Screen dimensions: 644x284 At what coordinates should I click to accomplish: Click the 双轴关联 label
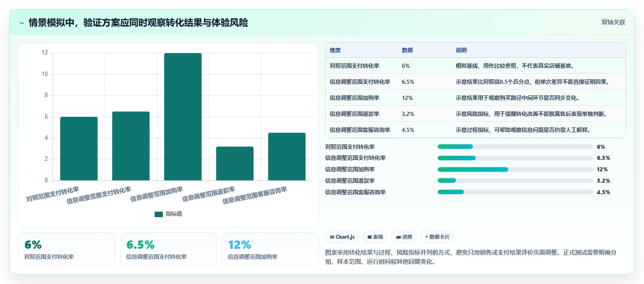(613, 22)
